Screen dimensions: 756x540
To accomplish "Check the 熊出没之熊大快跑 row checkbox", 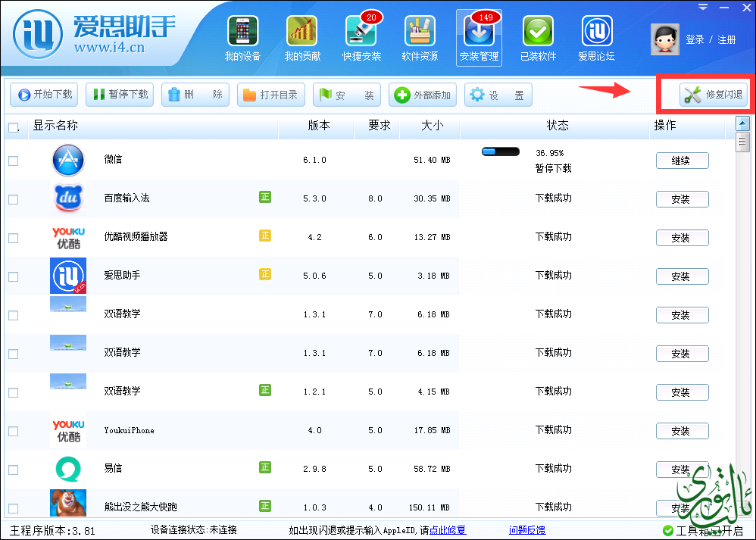I will (x=14, y=507).
